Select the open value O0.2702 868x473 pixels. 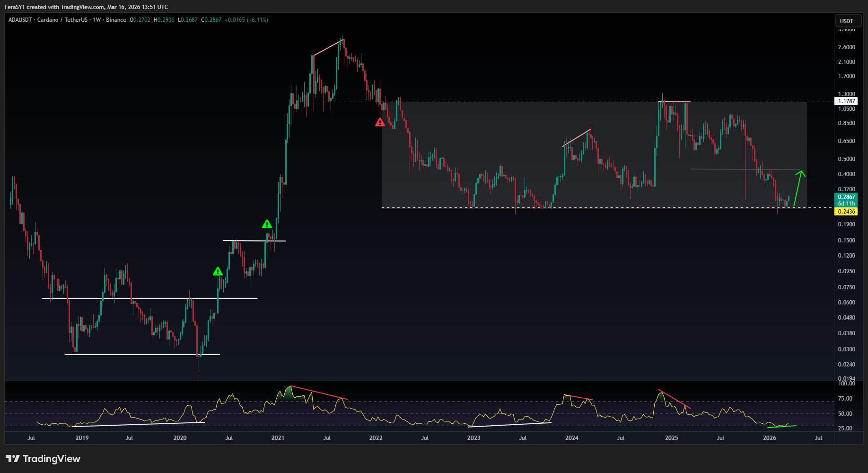point(140,20)
